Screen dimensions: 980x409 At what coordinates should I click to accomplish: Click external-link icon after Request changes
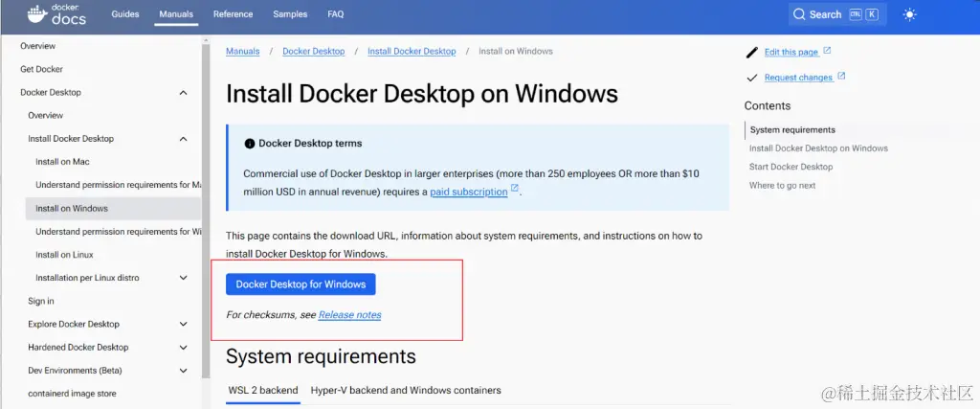(841, 76)
